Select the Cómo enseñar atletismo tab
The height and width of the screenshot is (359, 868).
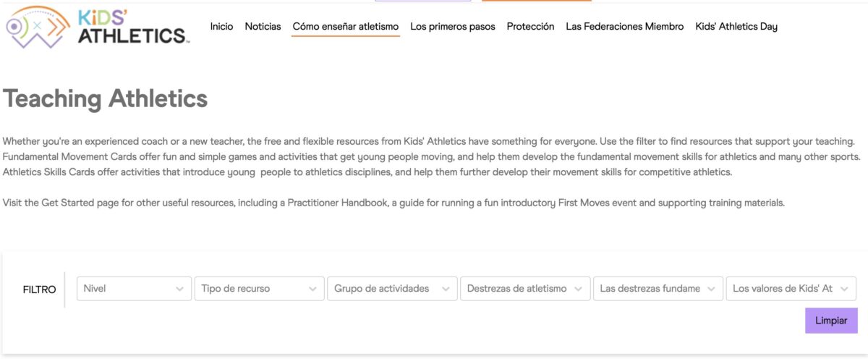pyautogui.click(x=346, y=27)
